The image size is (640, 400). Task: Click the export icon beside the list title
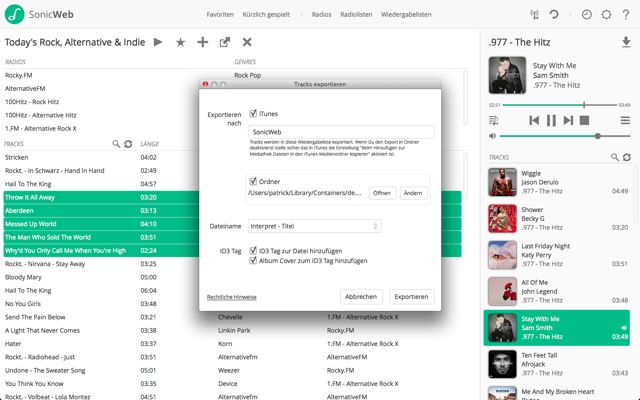click(225, 42)
